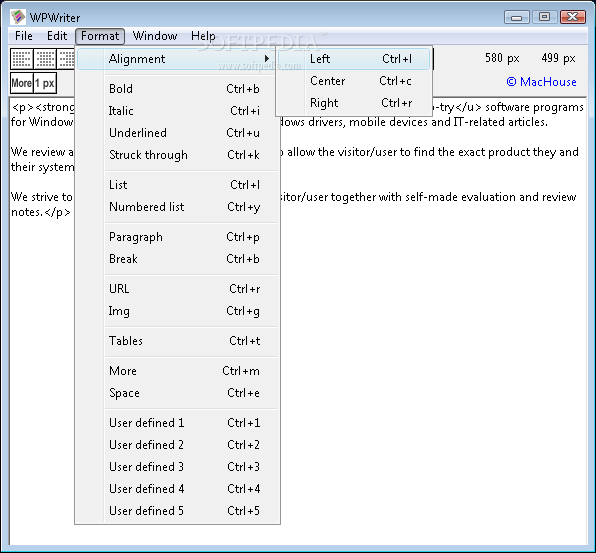Viewport: 596px width, 553px height.
Task: Click text 'software programs' in editor
Action: pyautogui.click(x=534, y=108)
